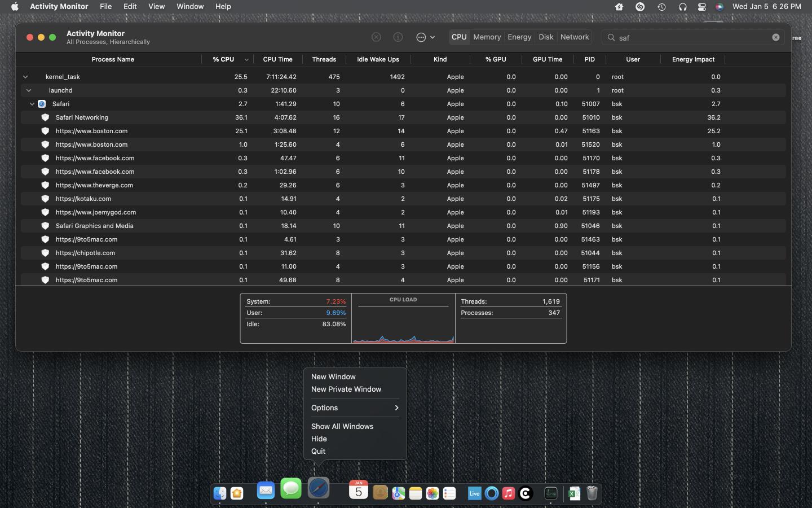Open Messages in the Dock
The width and height of the screenshot is (812, 508).
tap(291, 488)
